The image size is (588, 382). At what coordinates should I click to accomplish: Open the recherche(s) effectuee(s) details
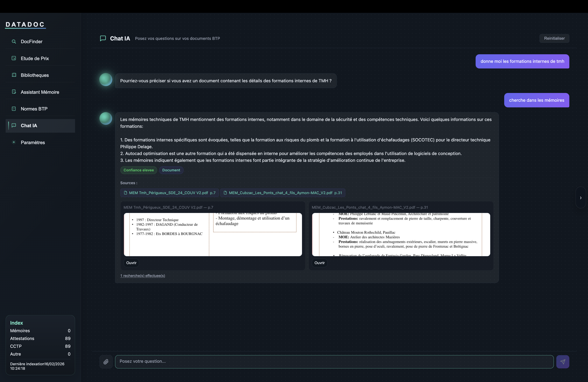[x=143, y=275]
